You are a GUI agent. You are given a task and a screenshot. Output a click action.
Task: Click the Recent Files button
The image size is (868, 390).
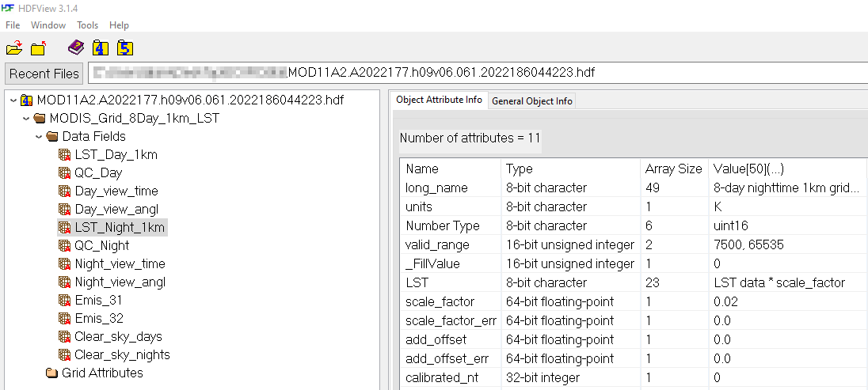pyautogui.click(x=44, y=74)
